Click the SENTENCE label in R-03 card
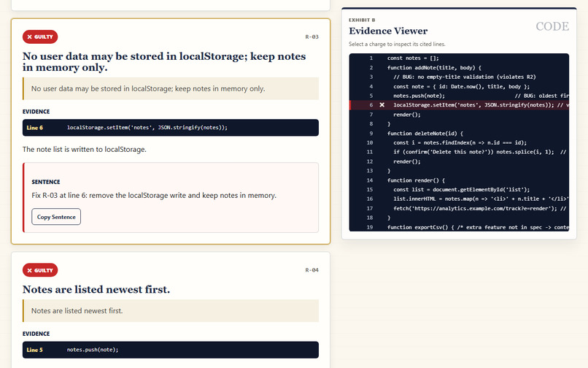Viewport: 588px width, 368px height. tap(46, 182)
